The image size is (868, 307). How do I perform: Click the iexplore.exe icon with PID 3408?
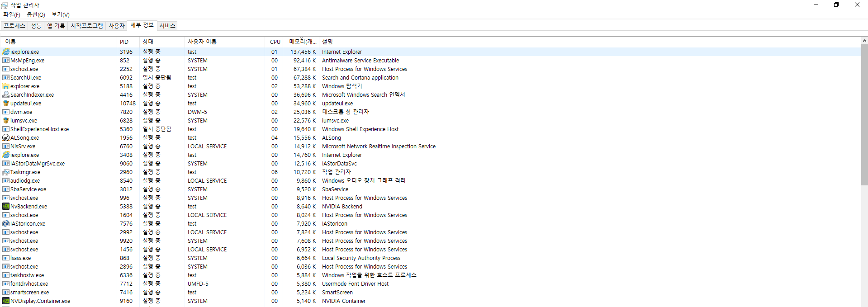click(6, 155)
